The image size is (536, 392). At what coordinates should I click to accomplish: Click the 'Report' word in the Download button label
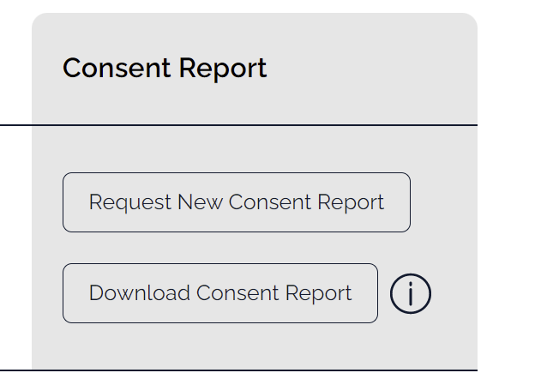click(x=318, y=294)
